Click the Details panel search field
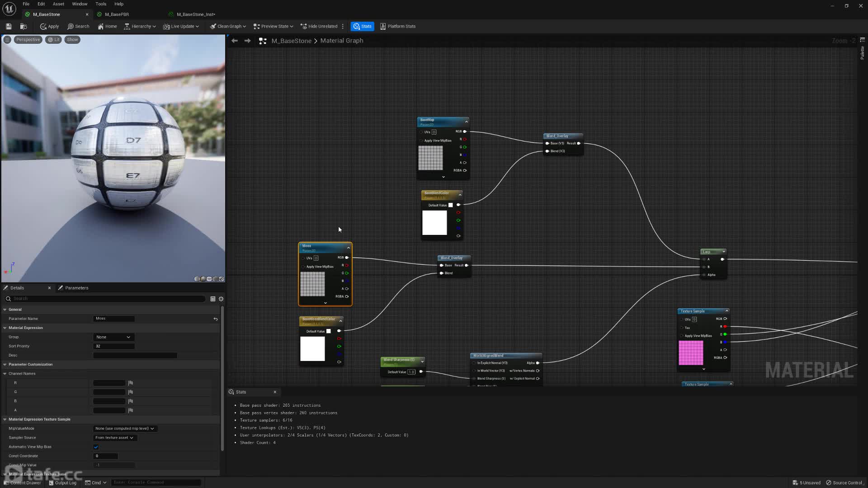 (x=105, y=299)
